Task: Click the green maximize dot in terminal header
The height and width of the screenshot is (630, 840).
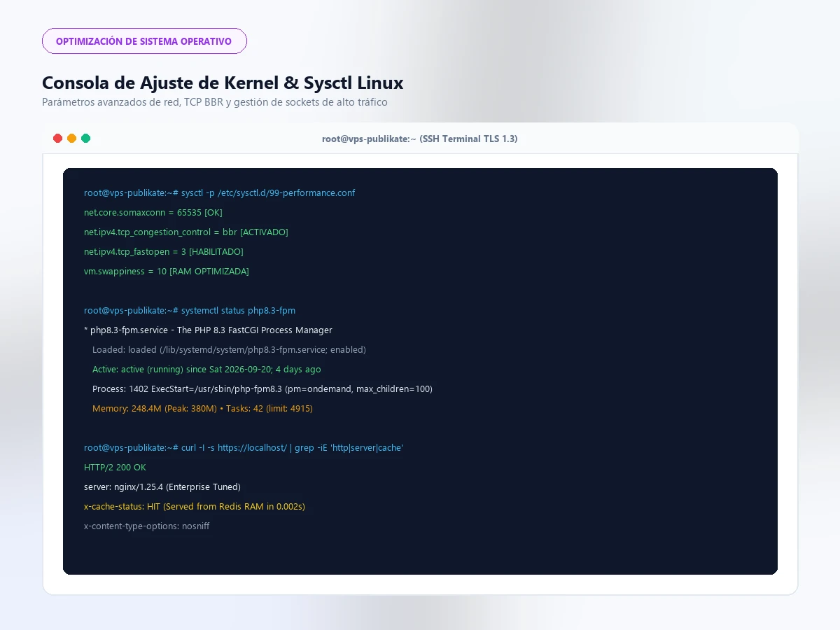Action: [x=86, y=139]
